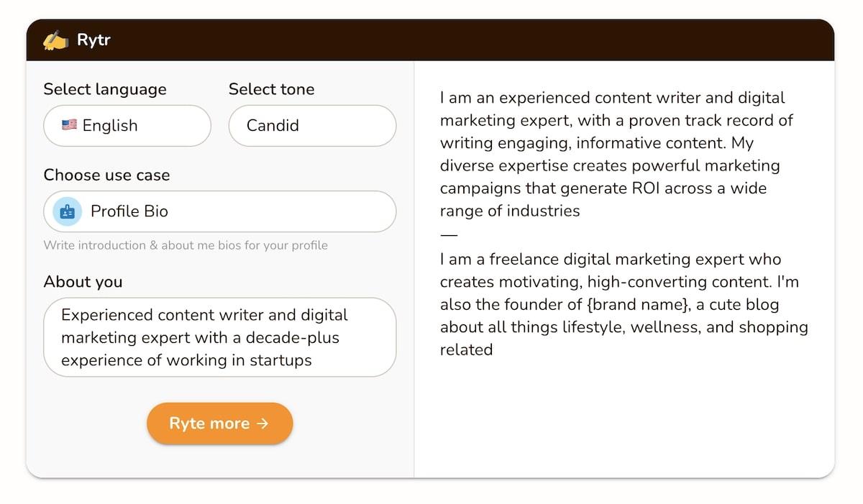Click the arrow icon on Ryte more
The width and height of the screenshot is (863, 504).
point(262,423)
